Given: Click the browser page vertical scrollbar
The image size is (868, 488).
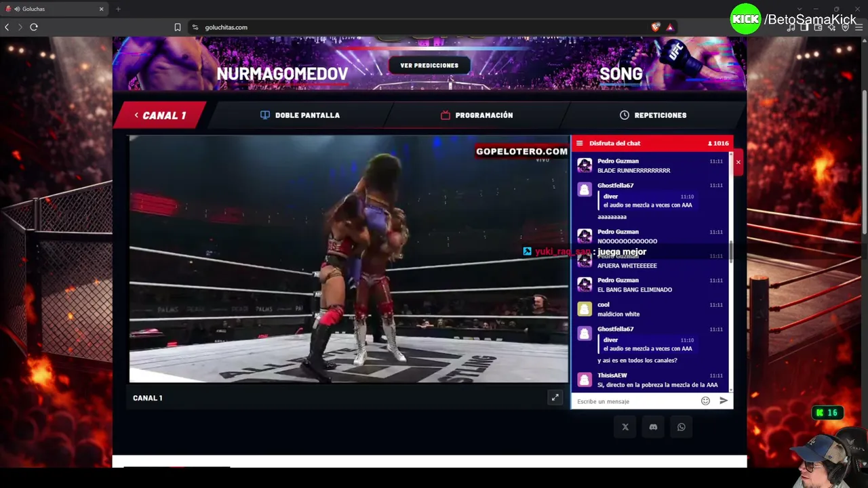Looking at the screenshot, I should click(865, 163).
